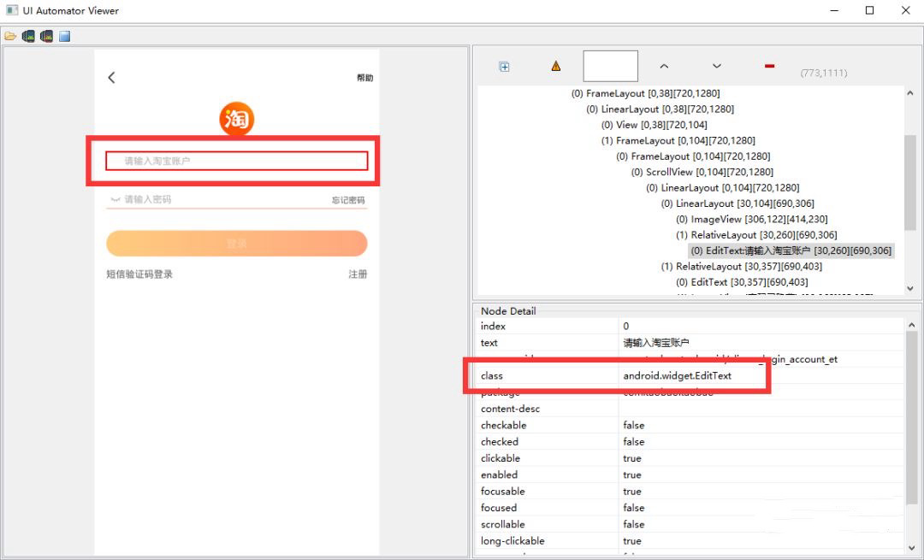Select the highlighted EditText:请输入淘宝账户 tree node

(x=791, y=251)
